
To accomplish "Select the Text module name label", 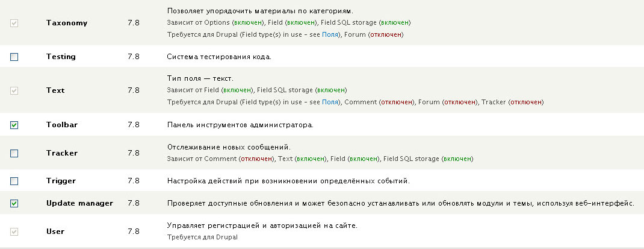I will (x=55, y=90).
